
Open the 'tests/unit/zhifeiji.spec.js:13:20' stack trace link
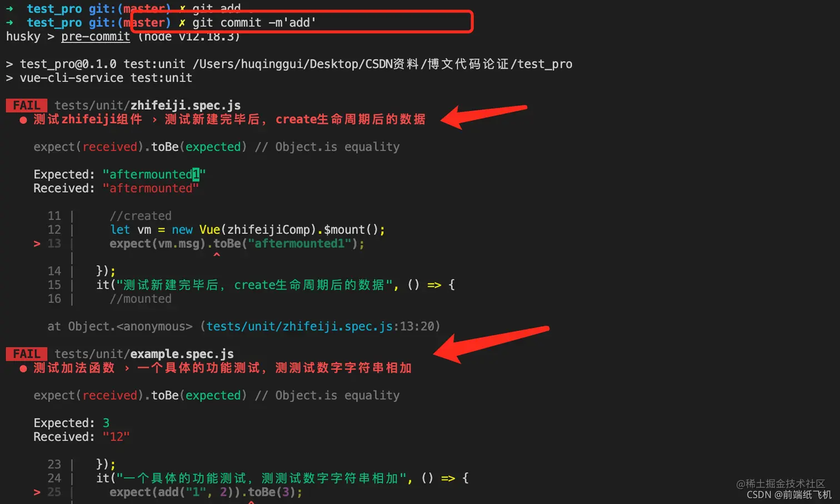pos(323,326)
